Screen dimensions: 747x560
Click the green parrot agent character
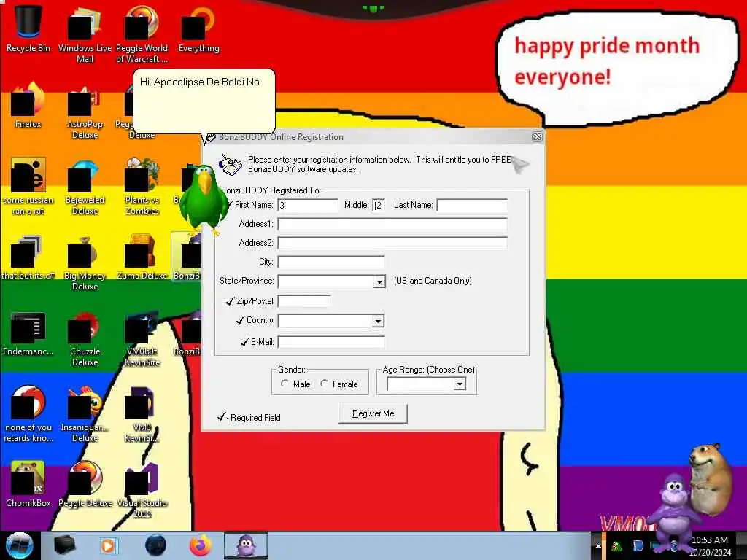coord(203,199)
